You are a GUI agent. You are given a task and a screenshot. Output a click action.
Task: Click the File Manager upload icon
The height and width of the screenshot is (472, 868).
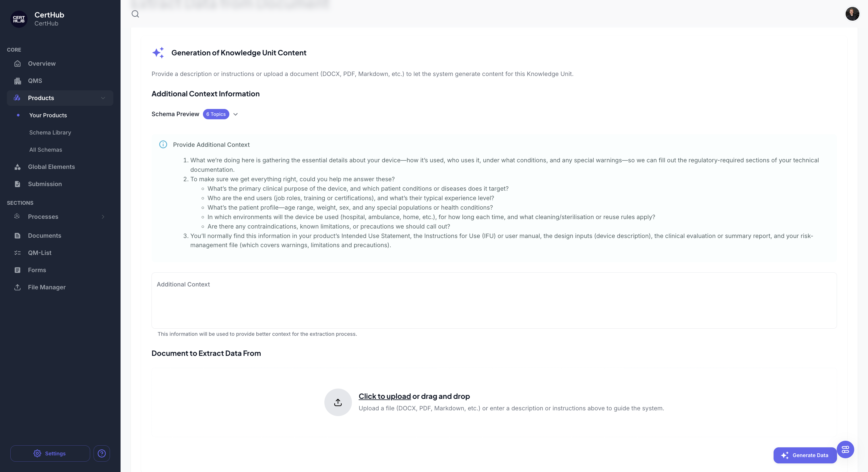coord(18,287)
